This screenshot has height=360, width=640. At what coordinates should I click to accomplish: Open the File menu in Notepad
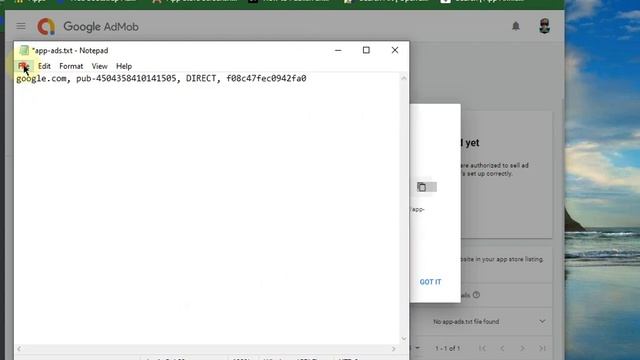[x=23, y=66]
